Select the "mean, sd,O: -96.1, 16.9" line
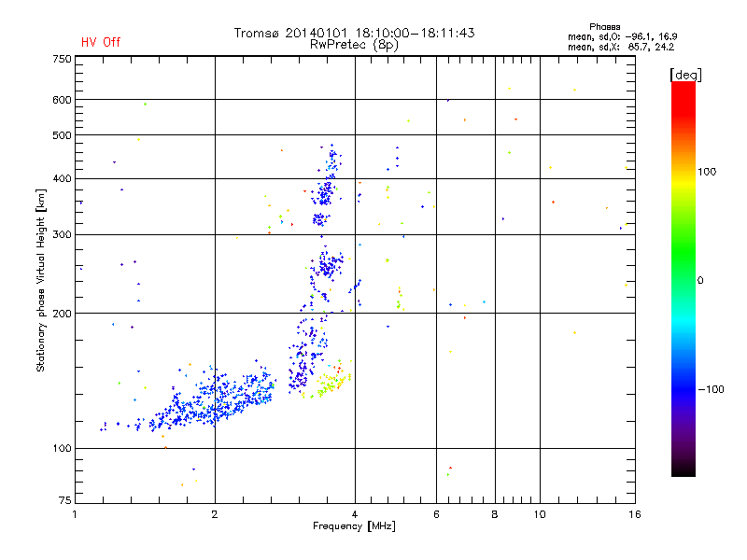This screenshot has width=747, height=560. pos(622,36)
